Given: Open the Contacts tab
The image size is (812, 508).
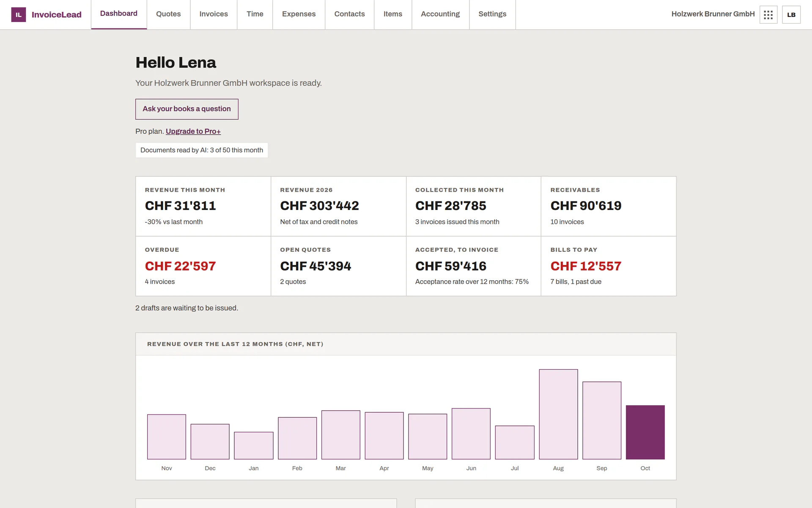Looking at the screenshot, I should [349, 14].
